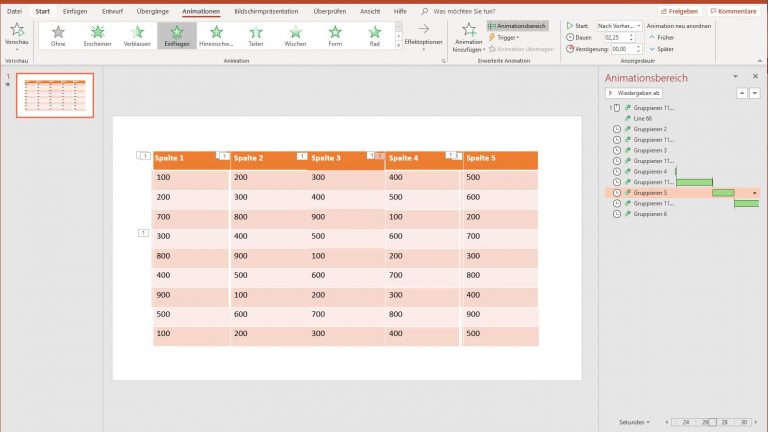Screen dimensions: 768x432
Task: Click green timing bar of Gruppieren 5
Action: (x=723, y=193)
